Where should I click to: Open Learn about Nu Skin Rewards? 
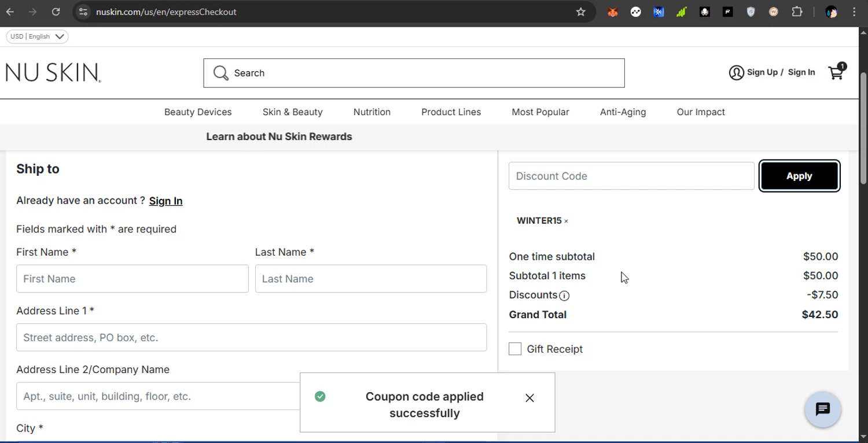tap(279, 136)
